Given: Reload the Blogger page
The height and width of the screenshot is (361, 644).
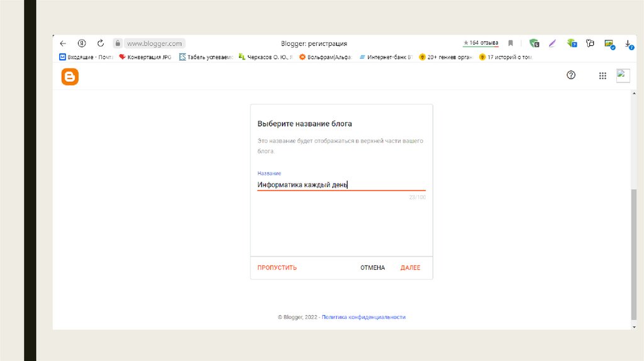Looking at the screenshot, I should [101, 43].
